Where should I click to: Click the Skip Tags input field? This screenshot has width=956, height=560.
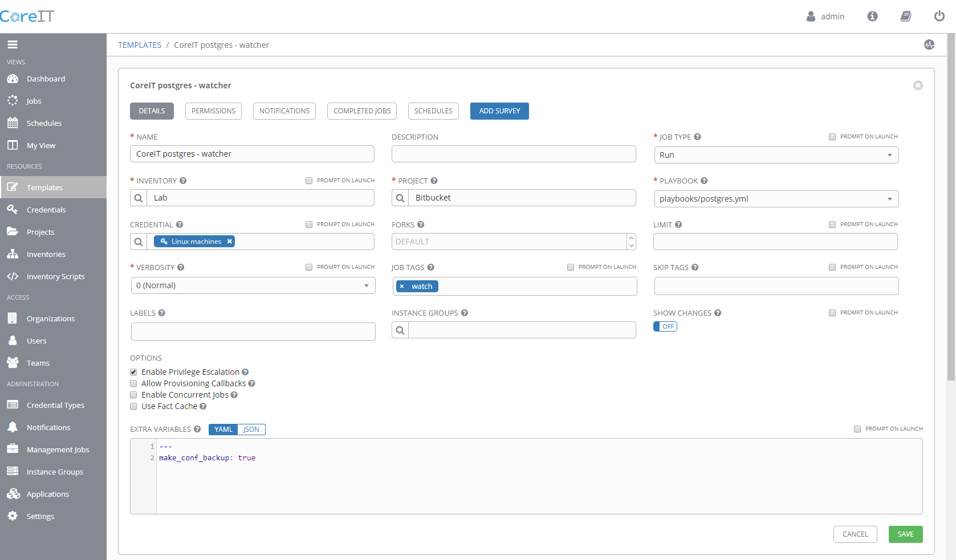[776, 286]
